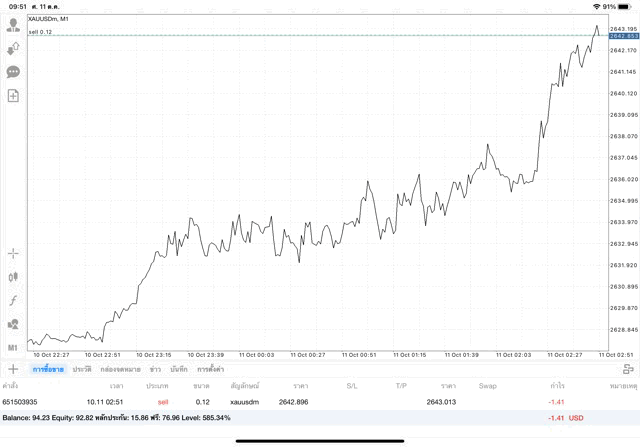Image resolution: width=640 pixels, height=447 pixels.
Task: Go to the ข่าว news tab
Action: pyautogui.click(x=155, y=369)
